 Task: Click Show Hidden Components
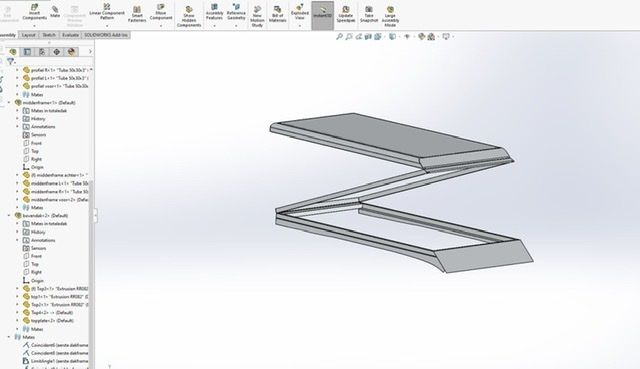pyautogui.click(x=189, y=17)
